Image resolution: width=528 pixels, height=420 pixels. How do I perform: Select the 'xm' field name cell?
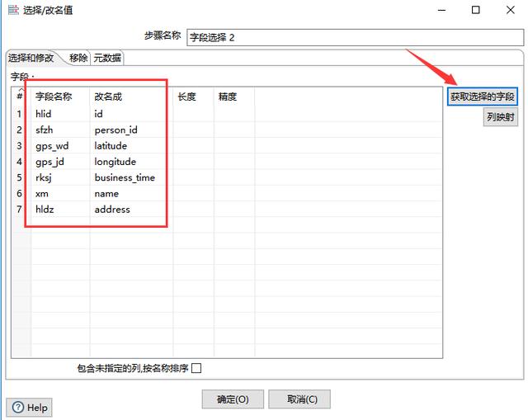coord(60,193)
